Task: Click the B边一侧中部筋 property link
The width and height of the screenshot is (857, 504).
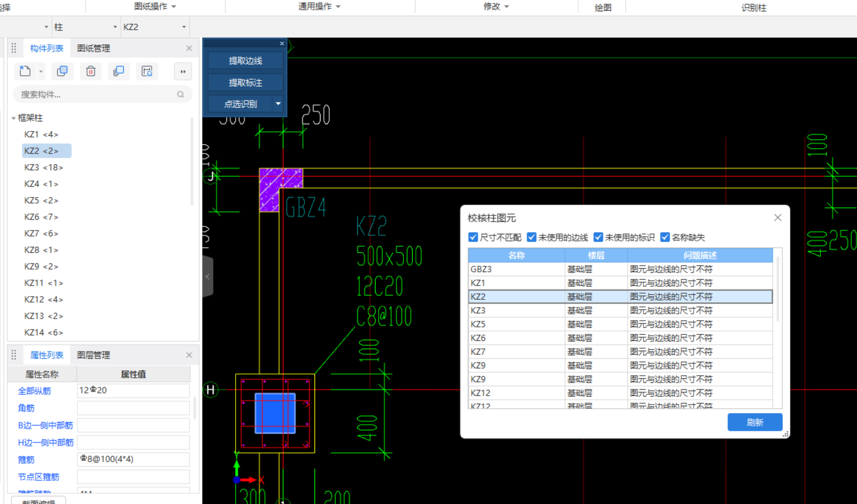Action: tap(45, 425)
